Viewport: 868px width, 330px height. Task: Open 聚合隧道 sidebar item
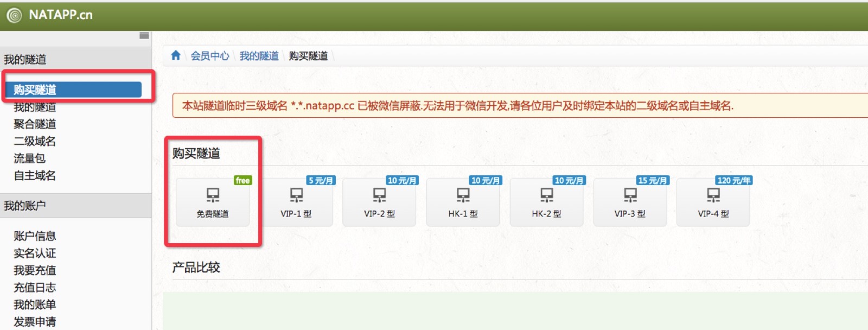pyautogui.click(x=35, y=124)
